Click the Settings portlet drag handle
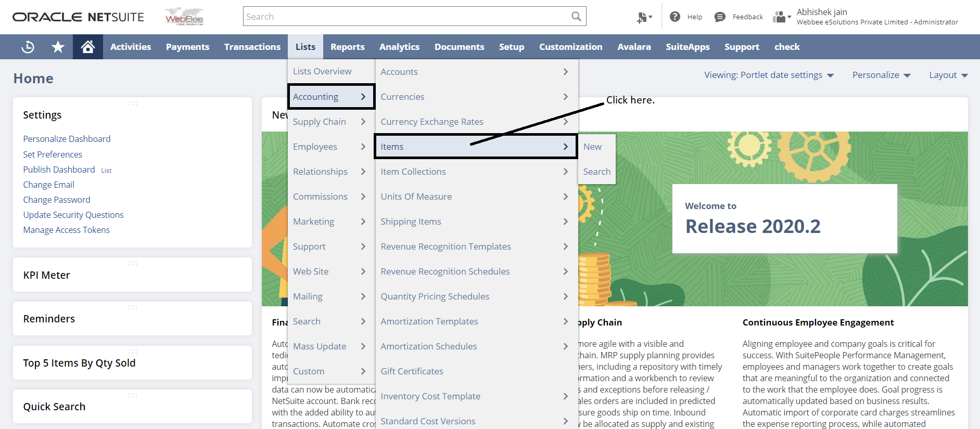Viewport: 980px width, 429px height. pyautogui.click(x=133, y=103)
